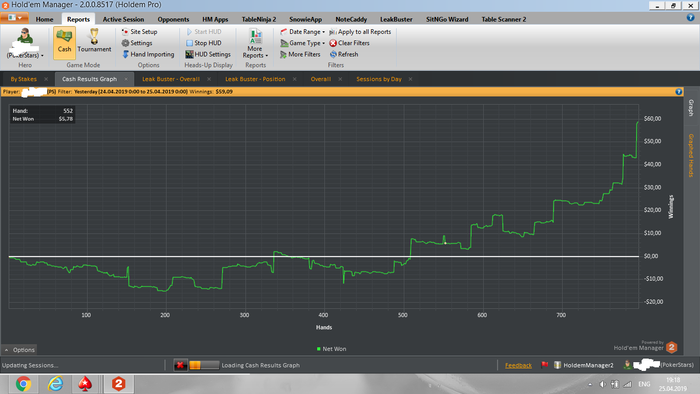
Task: Open Hand Importing
Action: [x=148, y=54]
